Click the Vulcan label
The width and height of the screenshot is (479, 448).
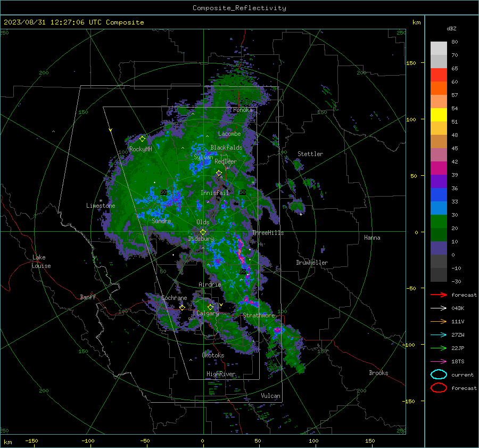point(271,396)
